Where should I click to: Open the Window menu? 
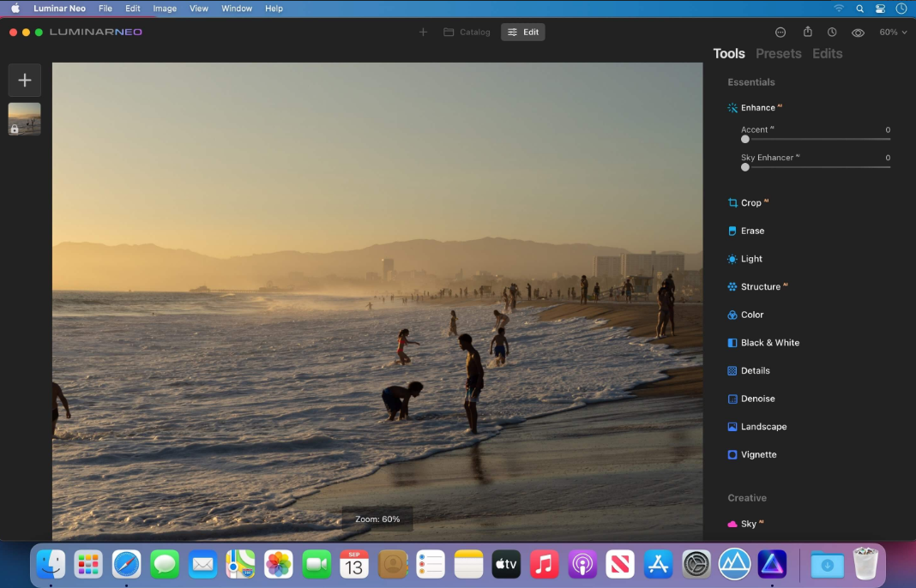(237, 9)
